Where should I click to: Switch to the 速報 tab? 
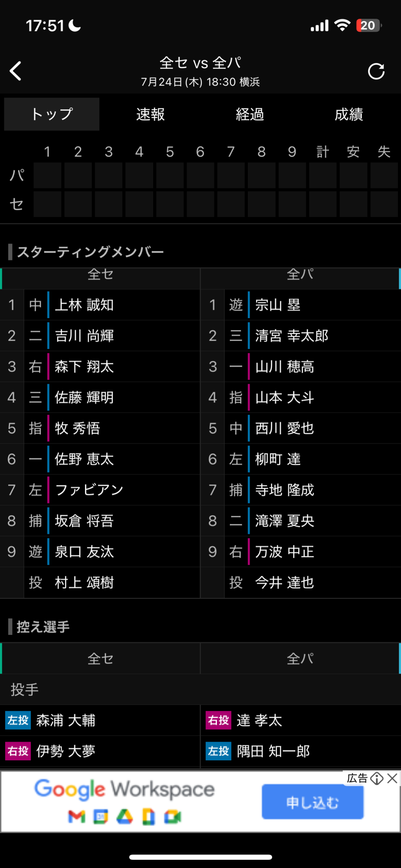[151, 114]
